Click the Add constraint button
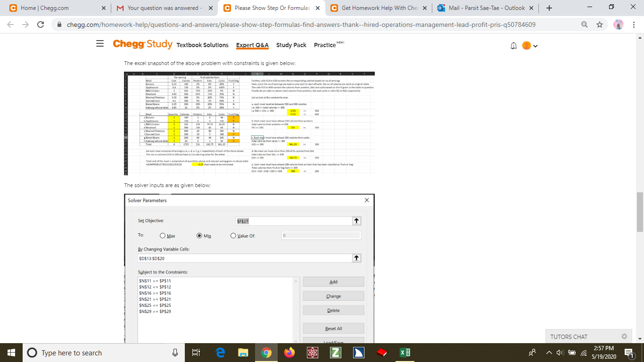 click(x=333, y=282)
